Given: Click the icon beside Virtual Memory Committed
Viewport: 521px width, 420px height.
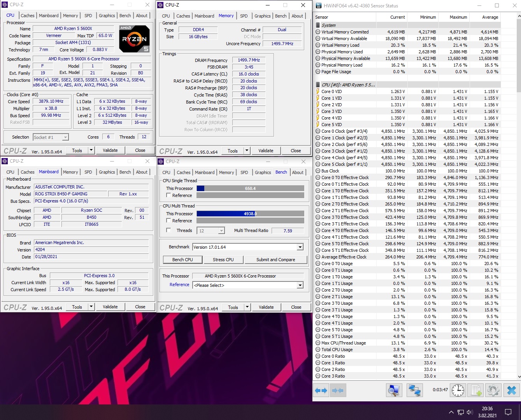Looking at the screenshot, I should 318,32.
